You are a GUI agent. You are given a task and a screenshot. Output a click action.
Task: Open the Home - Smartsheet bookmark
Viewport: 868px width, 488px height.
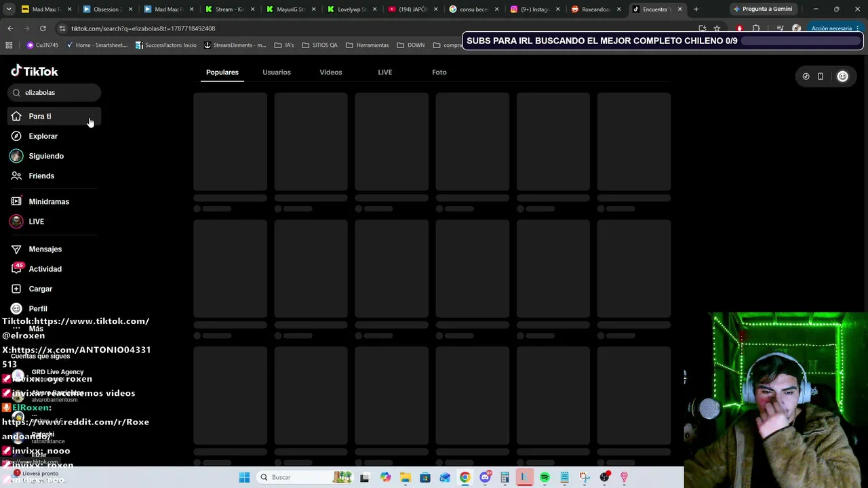coord(96,45)
